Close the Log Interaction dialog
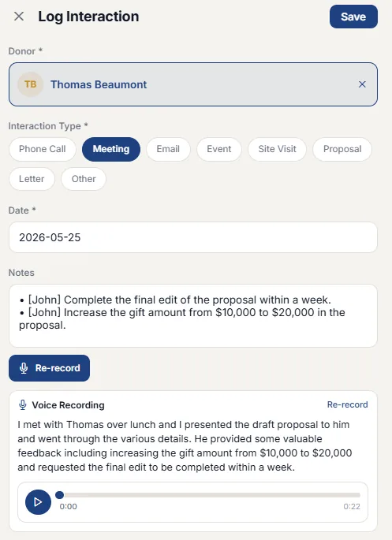The width and height of the screenshot is (392, 540). tap(19, 17)
